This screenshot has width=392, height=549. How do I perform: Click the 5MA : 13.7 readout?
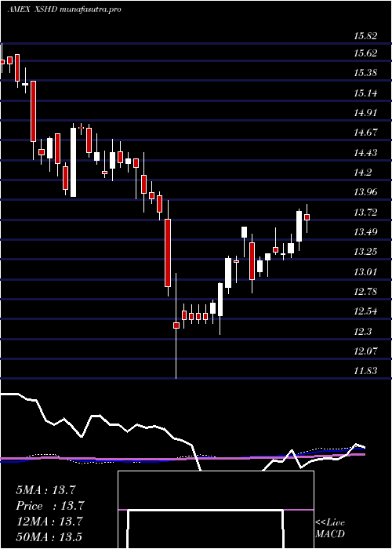pyautogui.click(x=46, y=490)
